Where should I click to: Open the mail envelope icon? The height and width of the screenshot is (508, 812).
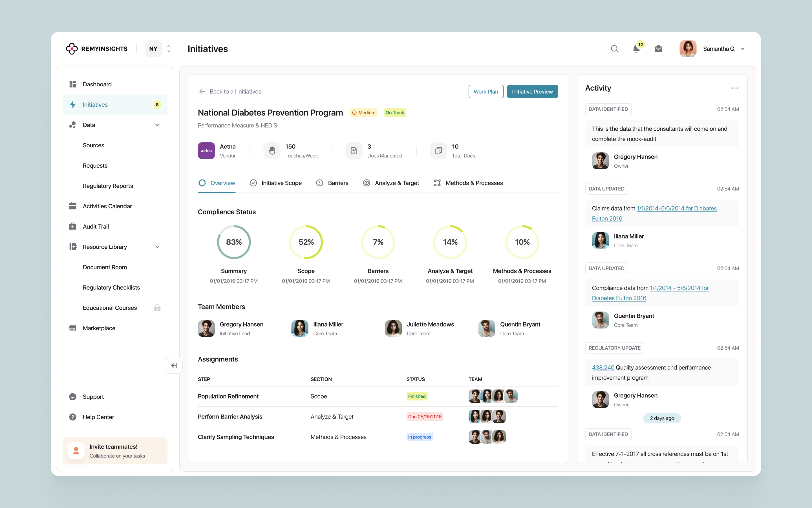pyautogui.click(x=658, y=49)
